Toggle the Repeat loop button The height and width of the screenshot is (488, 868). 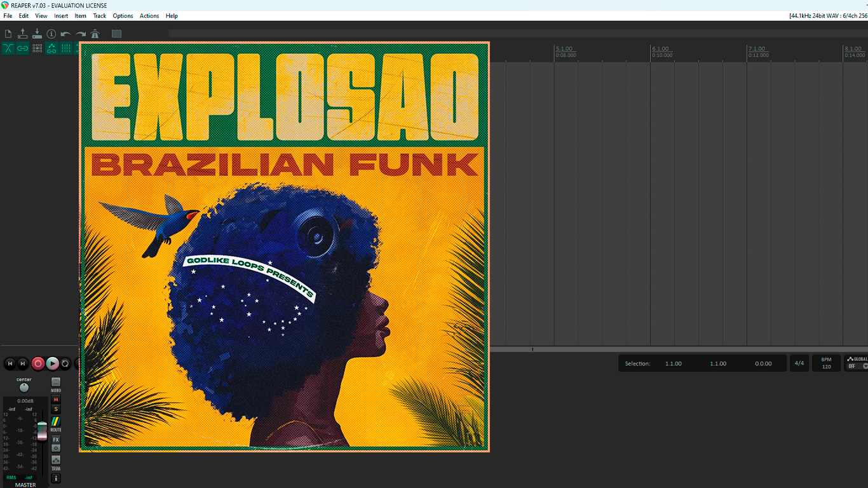pyautogui.click(x=65, y=363)
